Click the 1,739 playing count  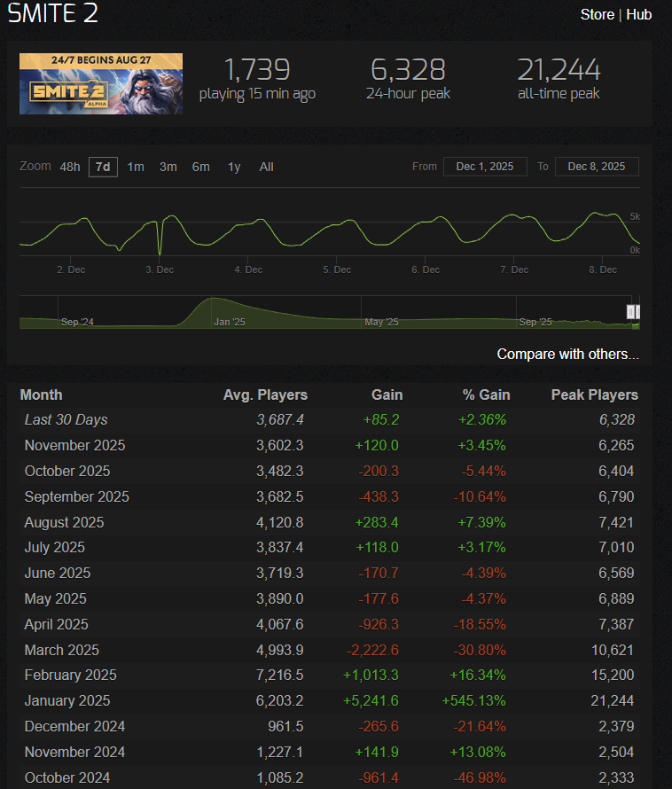(x=257, y=69)
